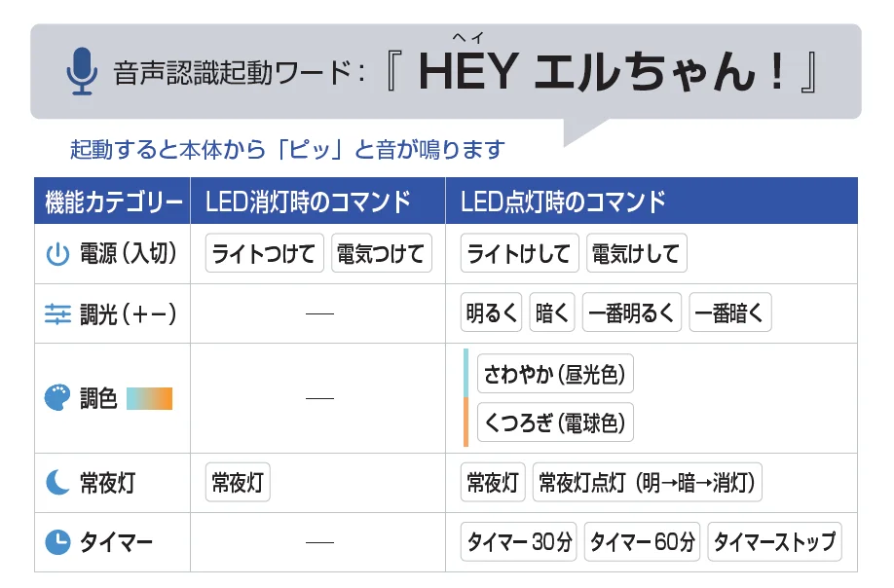Click the light-blue color bar beside さわやか
The height and width of the screenshot is (588, 894).
pos(466,373)
